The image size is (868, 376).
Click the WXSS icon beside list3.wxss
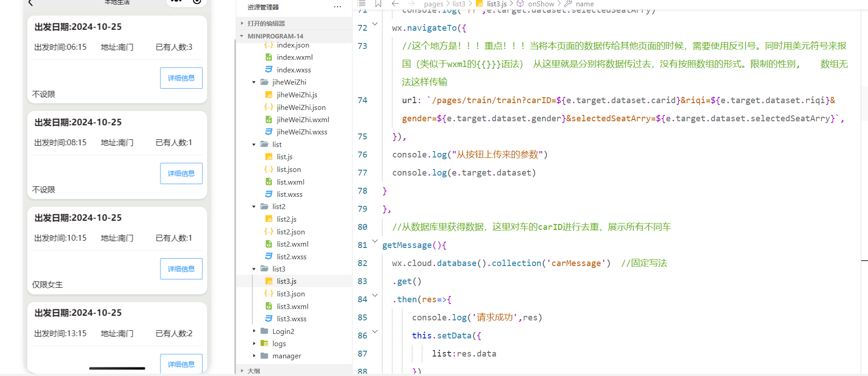269,319
